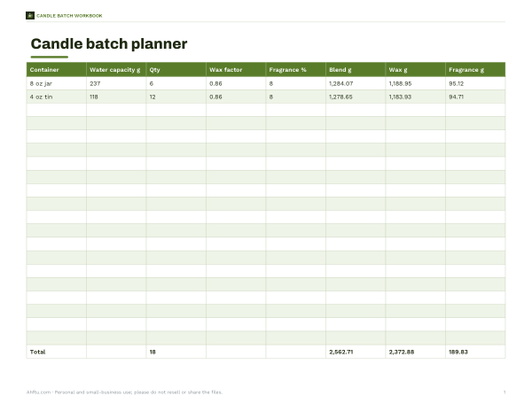
Task: Click the Ahftu.com footer usage notice
Action: tap(124, 392)
